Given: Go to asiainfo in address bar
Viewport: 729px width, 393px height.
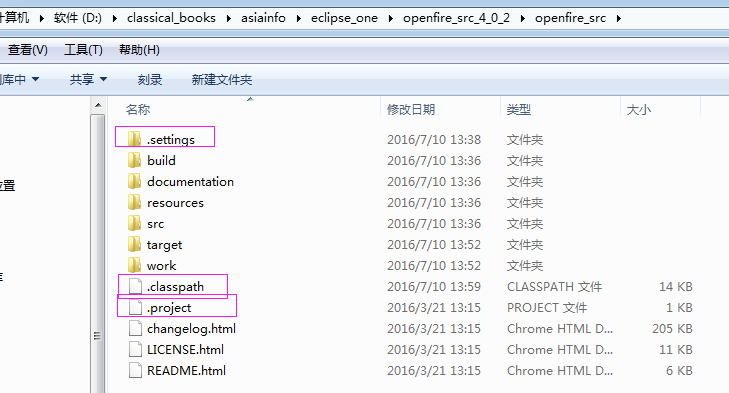Looking at the screenshot, I should tap(263, 18).
